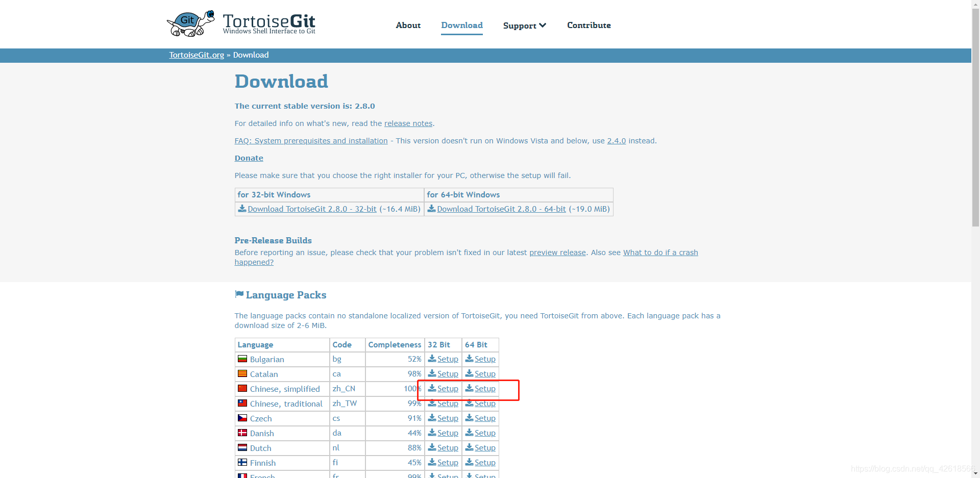Click Chinese simplified 64 Bit download icon
Viewport: 980px width, 478px height.
469,388
